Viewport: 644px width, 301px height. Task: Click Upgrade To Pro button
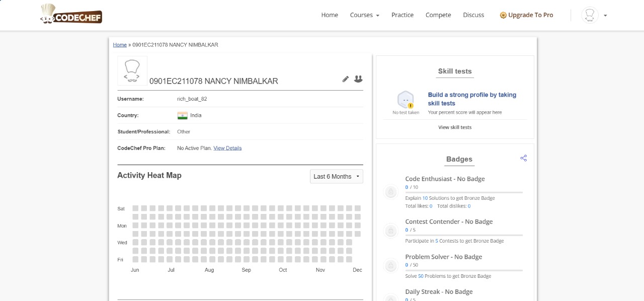coord(526,15)
